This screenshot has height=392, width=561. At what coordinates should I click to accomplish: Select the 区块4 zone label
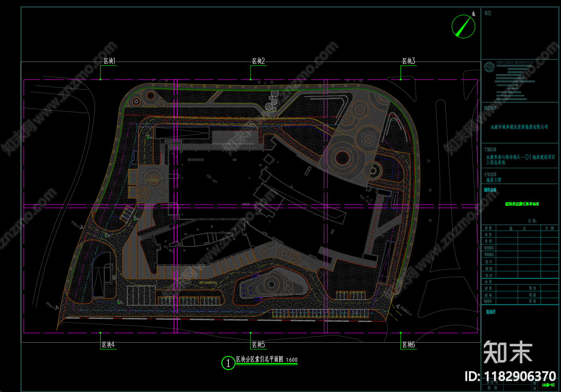[x=108, y=345]
